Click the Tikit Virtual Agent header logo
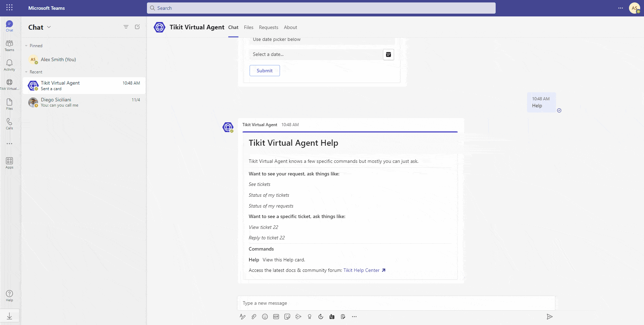644x325 pixels. coord(160,27)
